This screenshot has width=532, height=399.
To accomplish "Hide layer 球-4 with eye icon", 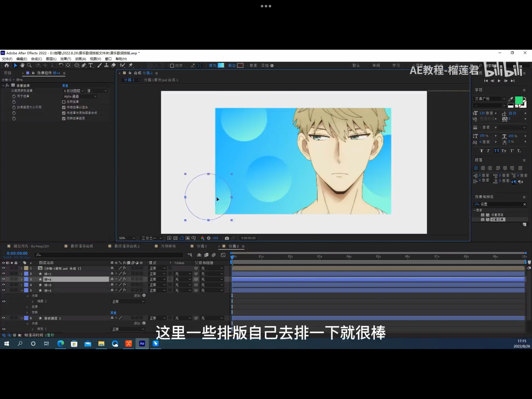I will pyautogui.click(x=4, y=279).
